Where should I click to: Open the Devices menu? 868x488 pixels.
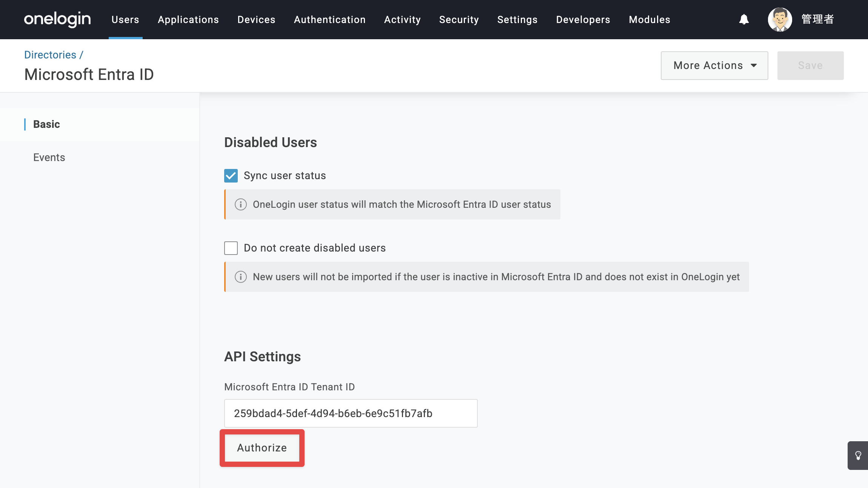pos(257,20)
